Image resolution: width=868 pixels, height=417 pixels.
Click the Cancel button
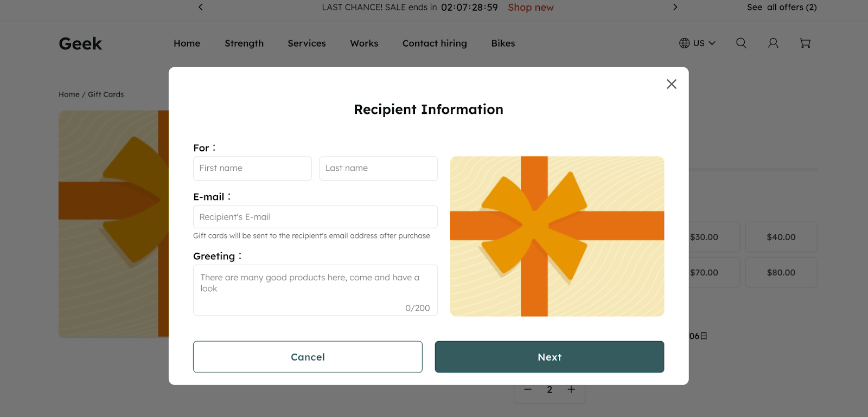click(308, 357)
